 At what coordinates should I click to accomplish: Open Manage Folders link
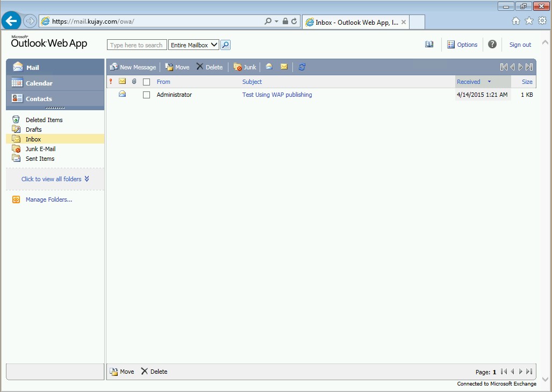[x=49, y=199]
